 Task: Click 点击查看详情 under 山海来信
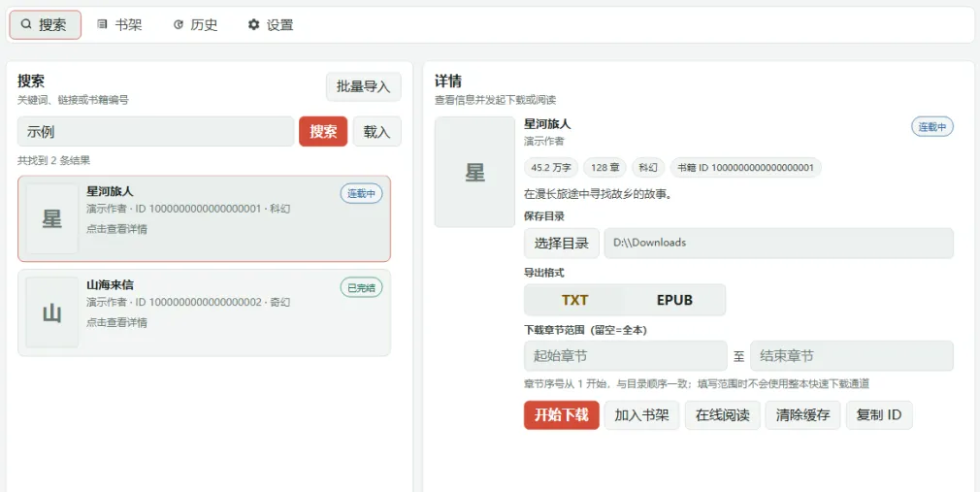coord(116,322)
